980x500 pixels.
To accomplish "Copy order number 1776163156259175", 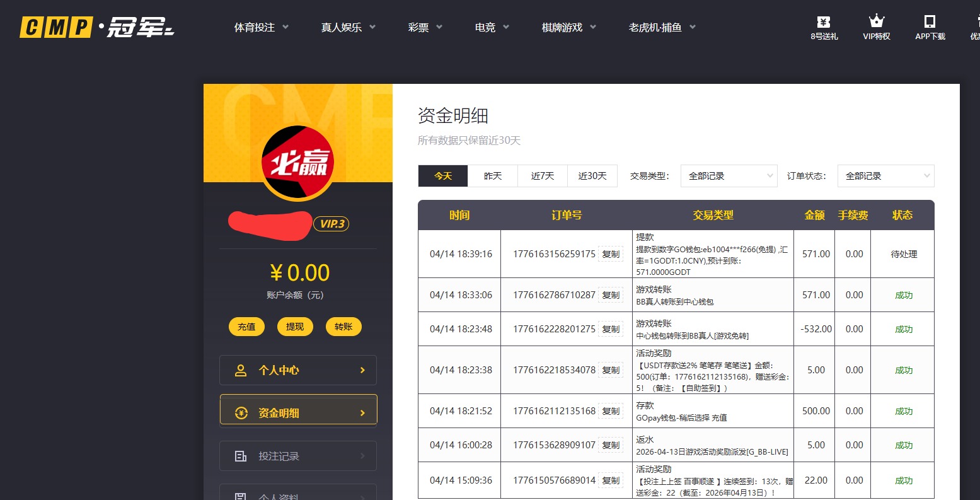I will pos(611,254).
